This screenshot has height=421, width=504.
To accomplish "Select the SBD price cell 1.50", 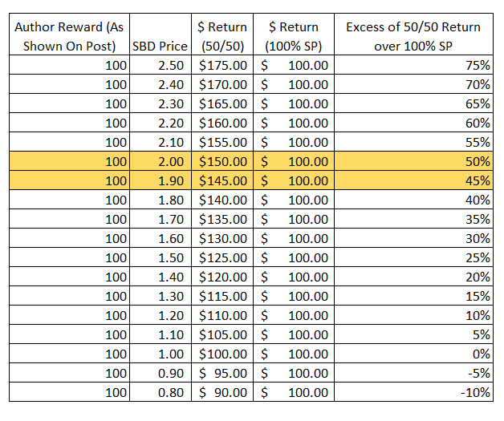I will pyautogui.click(x=161, y=258).
